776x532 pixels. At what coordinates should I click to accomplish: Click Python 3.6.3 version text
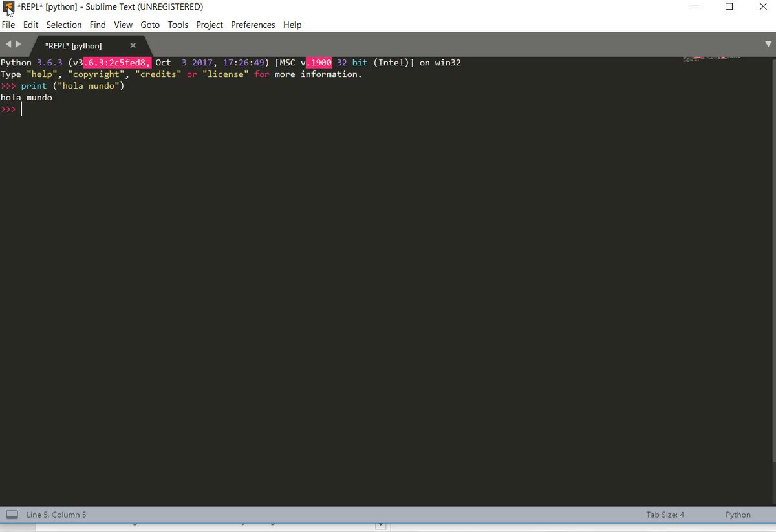pos(32,63)
